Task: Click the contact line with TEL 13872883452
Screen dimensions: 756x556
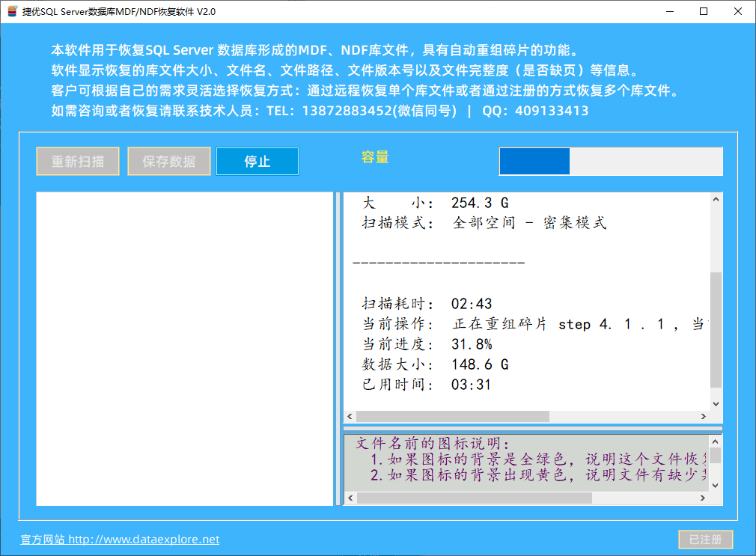Action: (x=320, y=111)
